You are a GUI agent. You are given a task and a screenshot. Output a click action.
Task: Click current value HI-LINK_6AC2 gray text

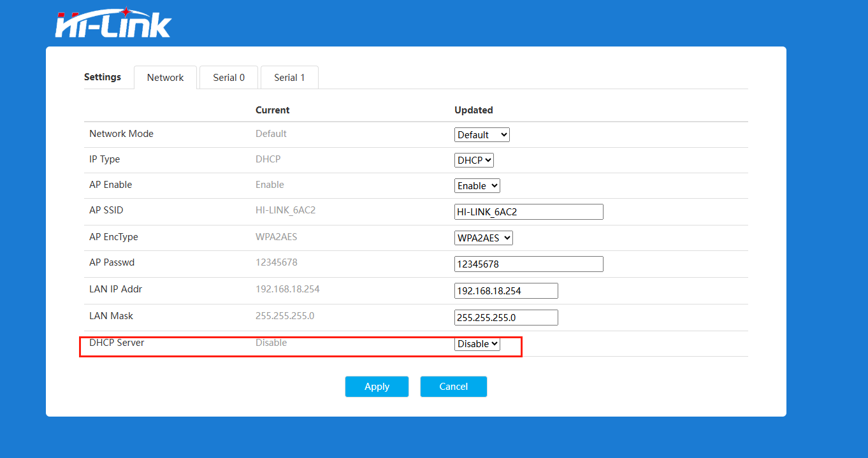pyautogui.click(x=286, y=210)
